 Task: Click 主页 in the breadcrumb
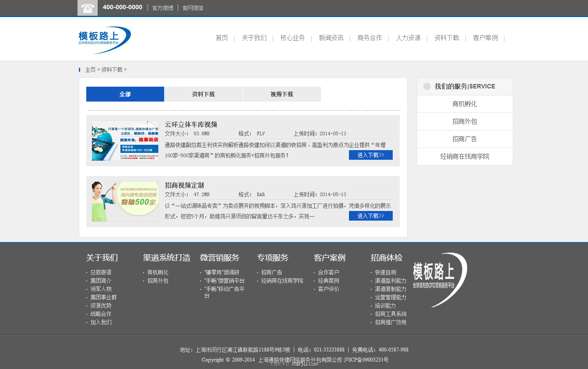click(x=90, y=70)
